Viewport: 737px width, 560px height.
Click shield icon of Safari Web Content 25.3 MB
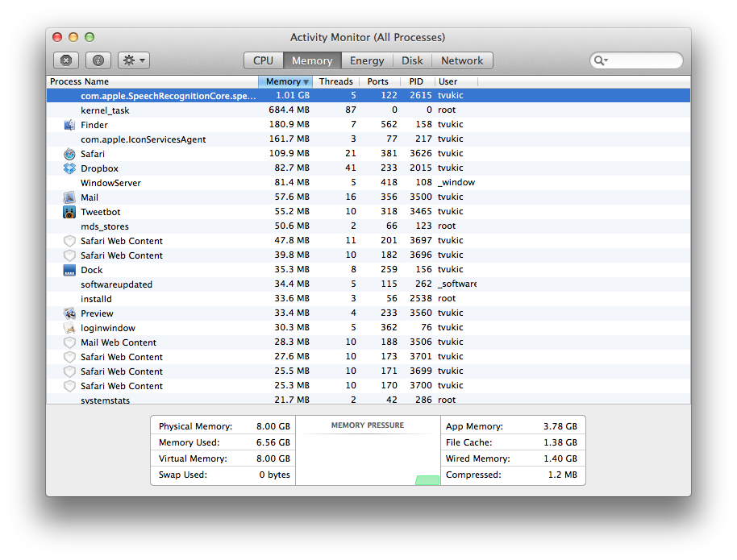tap(69, 386)
